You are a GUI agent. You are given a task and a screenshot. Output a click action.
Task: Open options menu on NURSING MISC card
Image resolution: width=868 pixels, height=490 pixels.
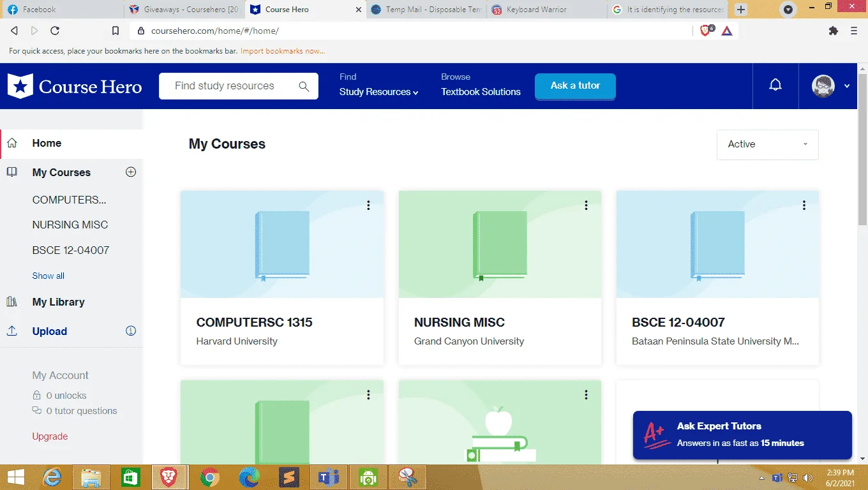click(x=586, y=205)
